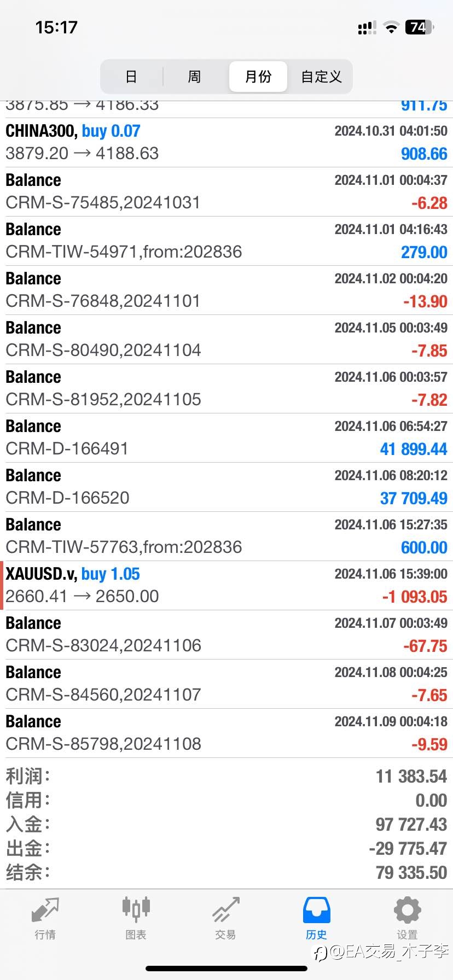Open the Quotes (行情) tab icon
The image size is (453, 980).
pyautogui.click(x=45, y=911)
